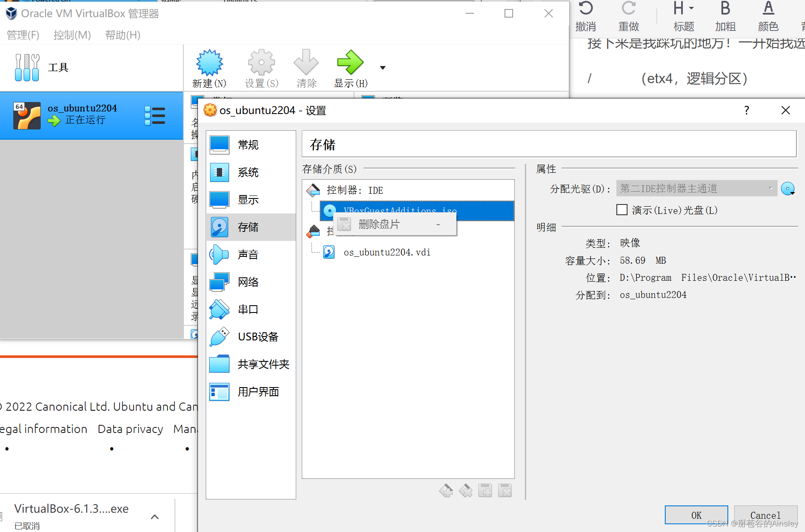Open the USB设备 settings category
805x532 pixels.
[x=251, y=337]
